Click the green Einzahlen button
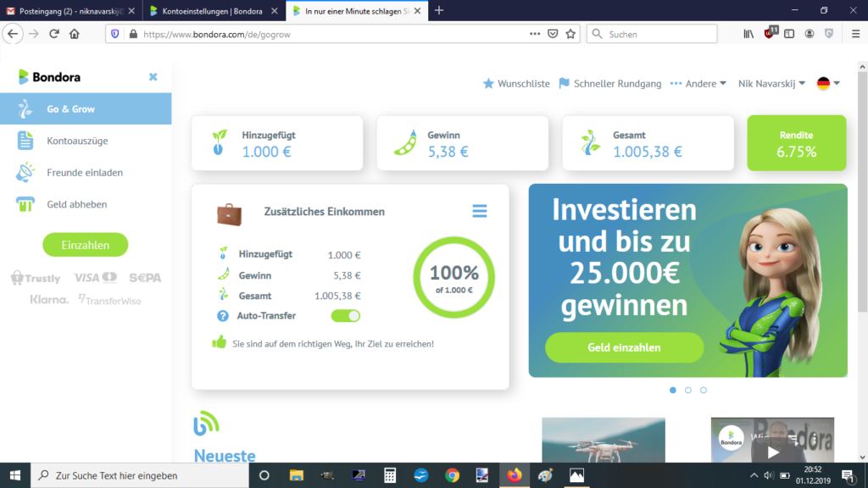Screen dimensions: 868x488 (86, 245)
